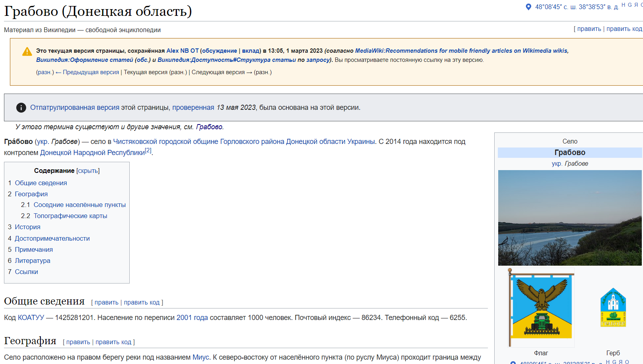Click править next to География heading
The width and height of the screenshot is (643, 364).
(78, 342)
